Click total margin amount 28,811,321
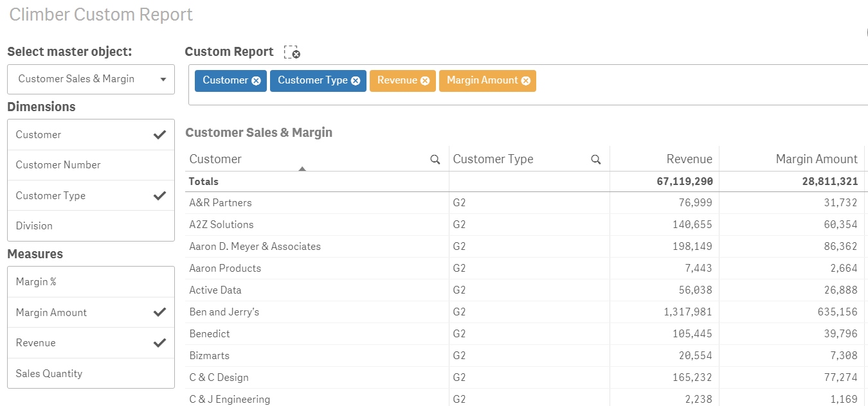 tap(830, 182)
